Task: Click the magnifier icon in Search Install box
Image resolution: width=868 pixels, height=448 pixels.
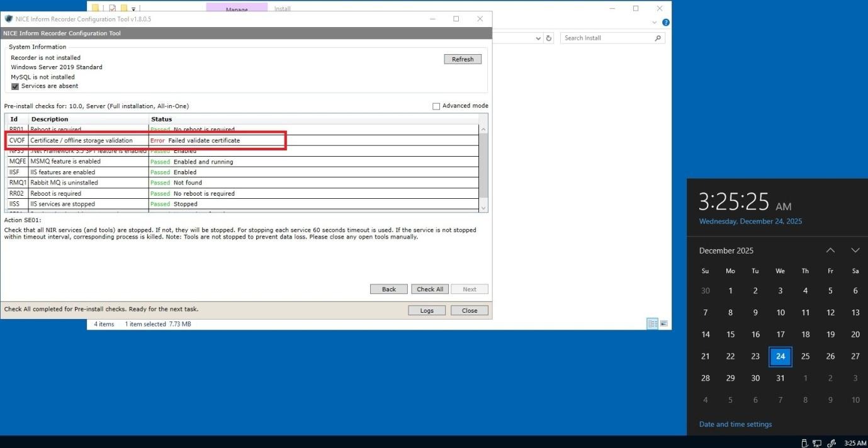Action: tap(658, 38)
